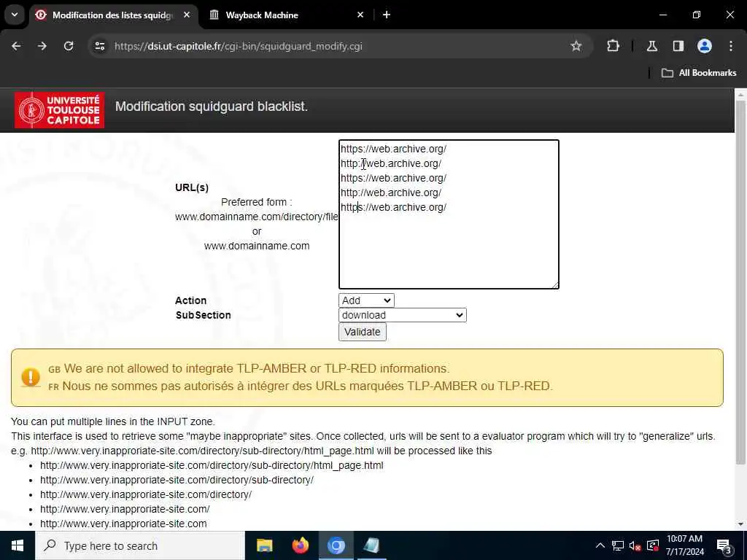
Task: Click the Université Toulouse Capitole logo
Action: tap(60, 110)
